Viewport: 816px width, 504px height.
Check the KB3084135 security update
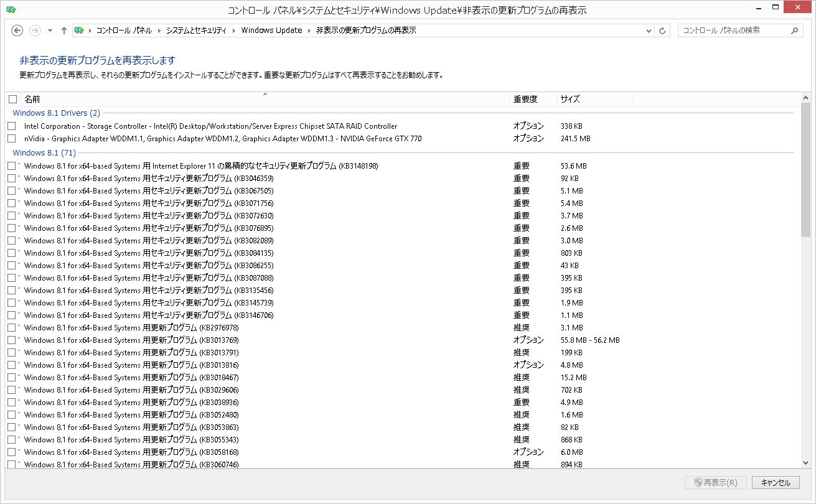pyautogui.click(x=12, y=253)
